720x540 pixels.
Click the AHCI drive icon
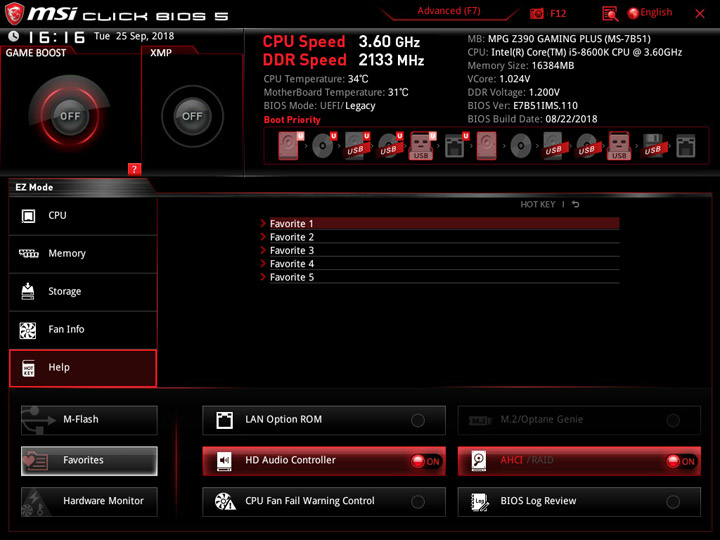pyautogui.click(x=479, y=461)
